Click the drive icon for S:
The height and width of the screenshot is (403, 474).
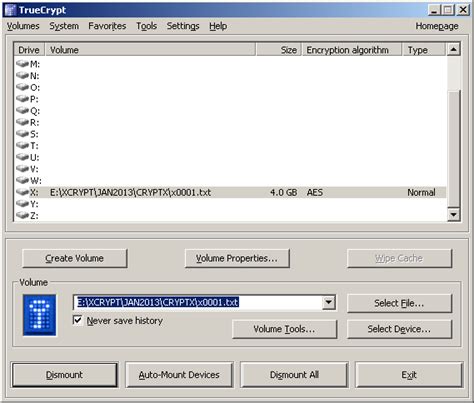click(22, 134)
